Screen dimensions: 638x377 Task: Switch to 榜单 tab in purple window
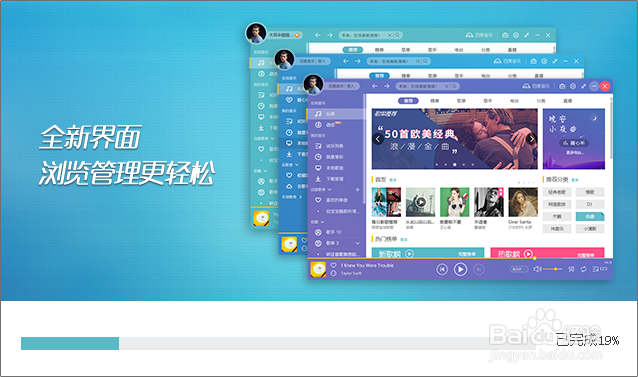435,101
